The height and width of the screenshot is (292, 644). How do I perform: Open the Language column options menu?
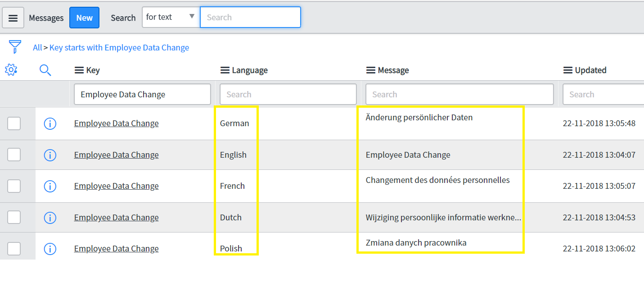[x=225, y=70]
